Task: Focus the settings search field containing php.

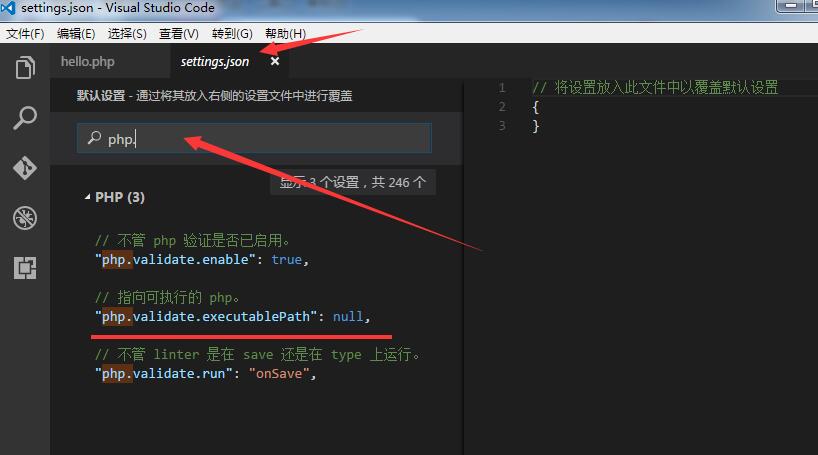Action: click(x=254, y=138)
